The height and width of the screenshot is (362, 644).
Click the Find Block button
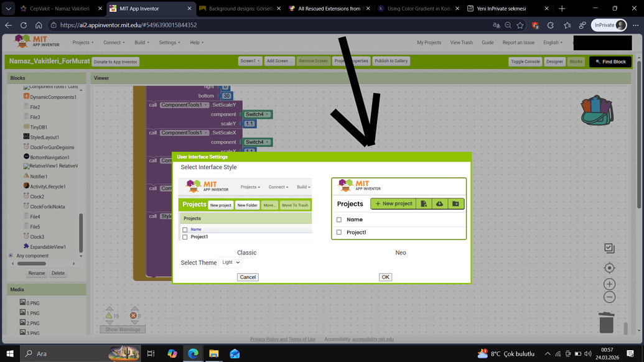click(x=610, y=62)
